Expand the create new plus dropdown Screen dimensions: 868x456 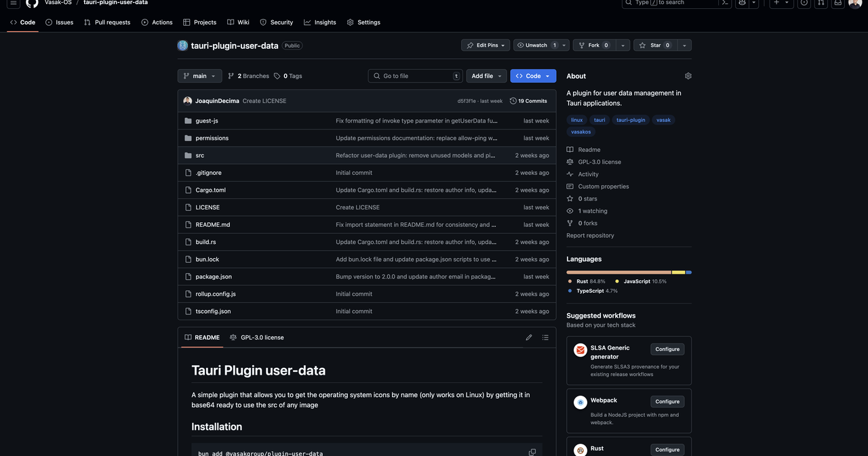click(781, 3)
